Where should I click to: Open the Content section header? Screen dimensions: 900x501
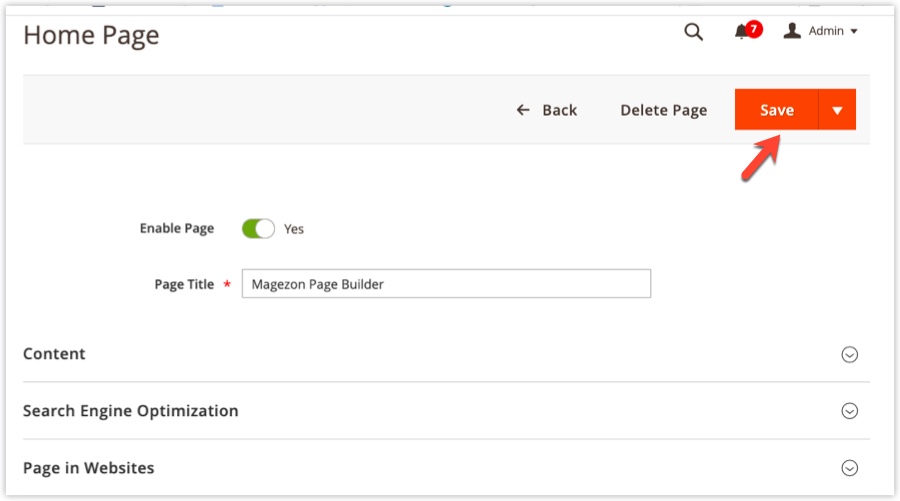click(446, 354)
